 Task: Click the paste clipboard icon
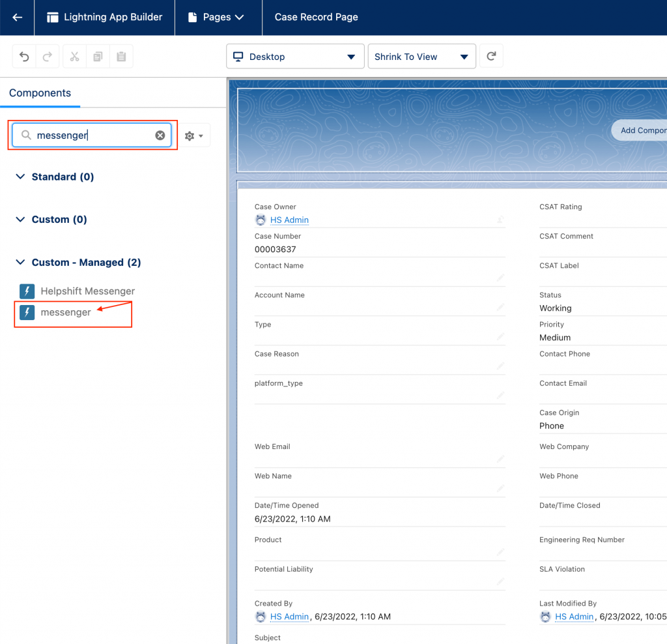121,57
